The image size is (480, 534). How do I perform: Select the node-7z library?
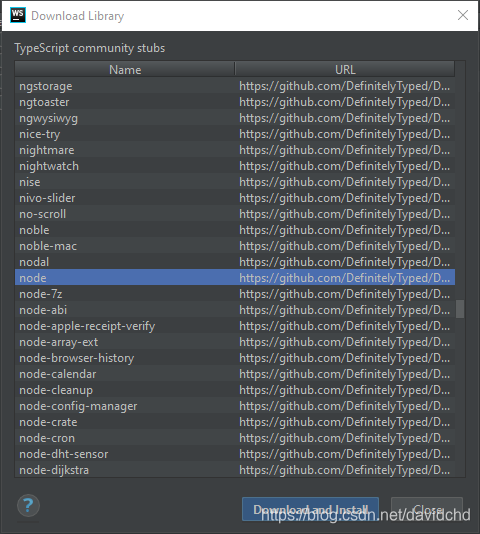tap(235, 294)
